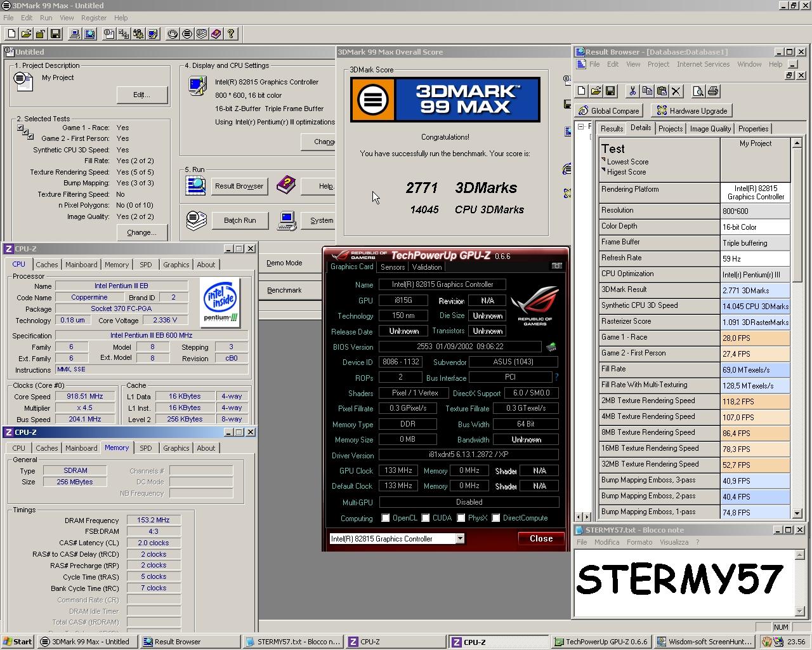Open SPD tab in lower CPU-Z window
The image size is (812, 650).
[146, 448]
